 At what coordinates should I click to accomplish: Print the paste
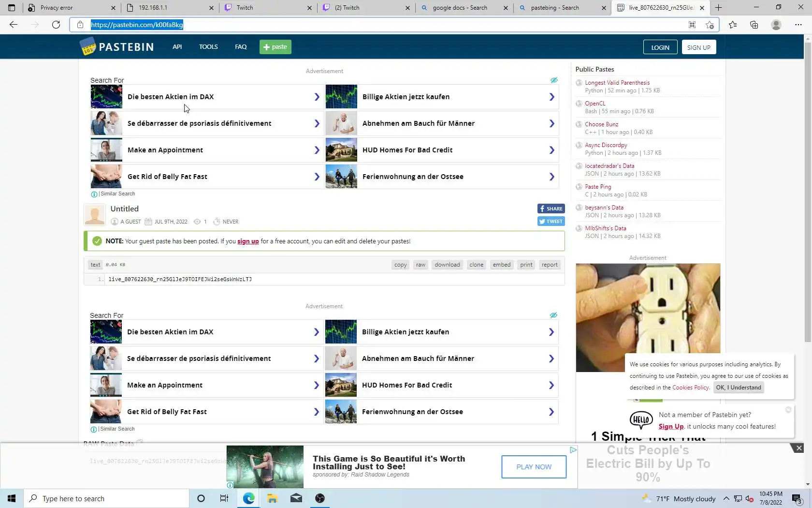[526, 265]
